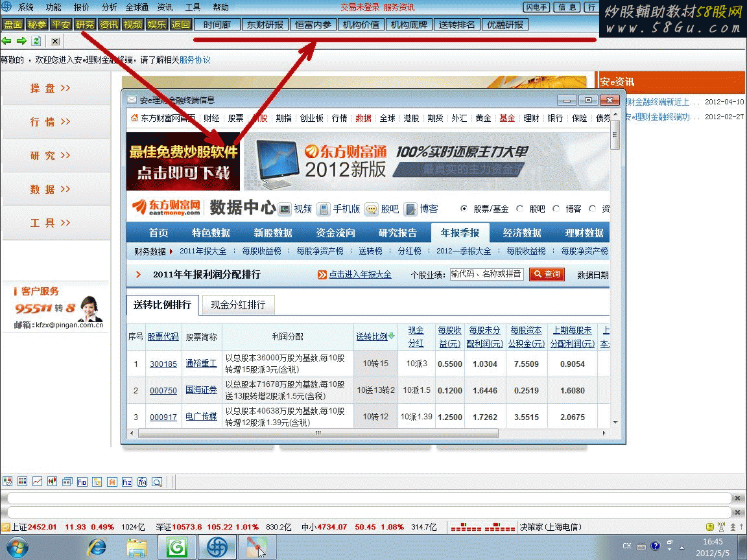Image resolution: width=747 pixels, height=560 pixels.
Task: Open the 国海证券 stock name link
Action: 201,390
